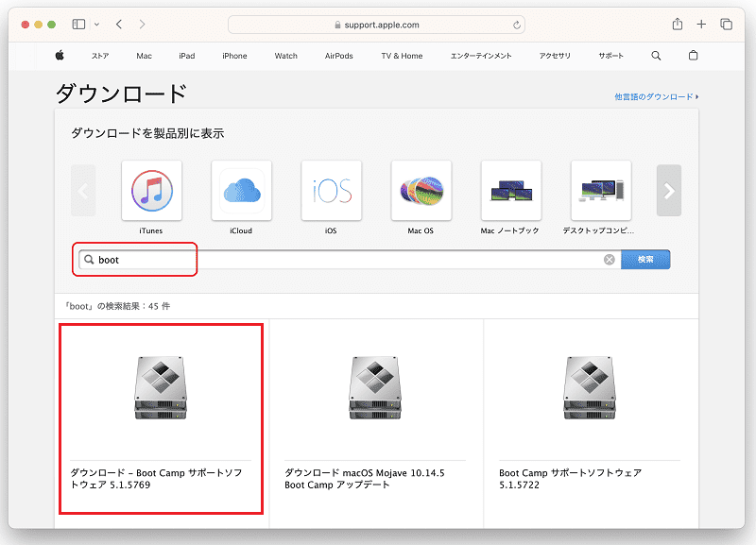Image resolution: width=756 pixels, height=545 pixels.
Task: Click the Mac ノートブック label
Action: tap(509, 230)
